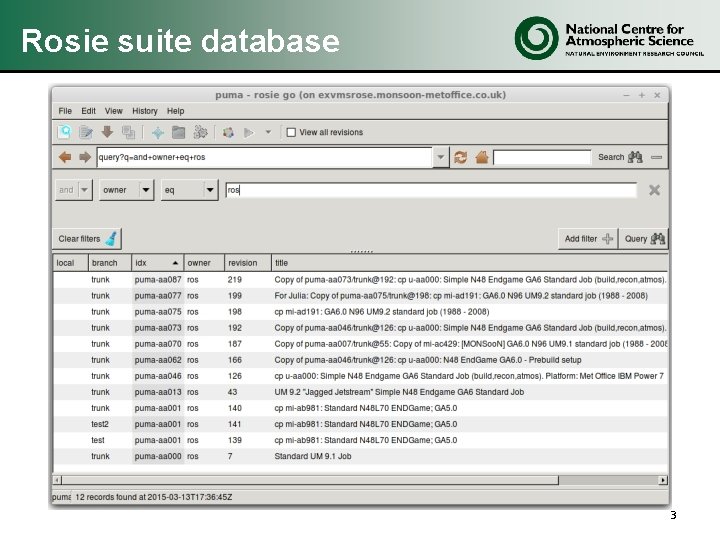Screen dimensions: 720x540
Task: Open the View menu
Action: coord(113,111)
